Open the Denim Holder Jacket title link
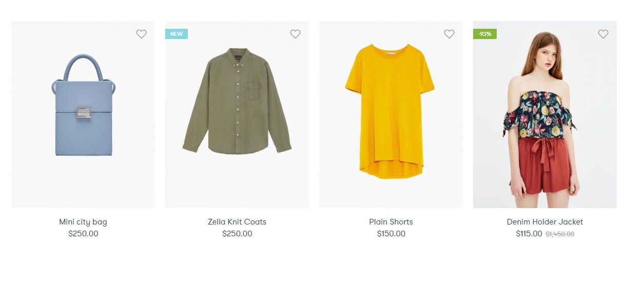This screenshot has width=644, height=281. [545, 222]
